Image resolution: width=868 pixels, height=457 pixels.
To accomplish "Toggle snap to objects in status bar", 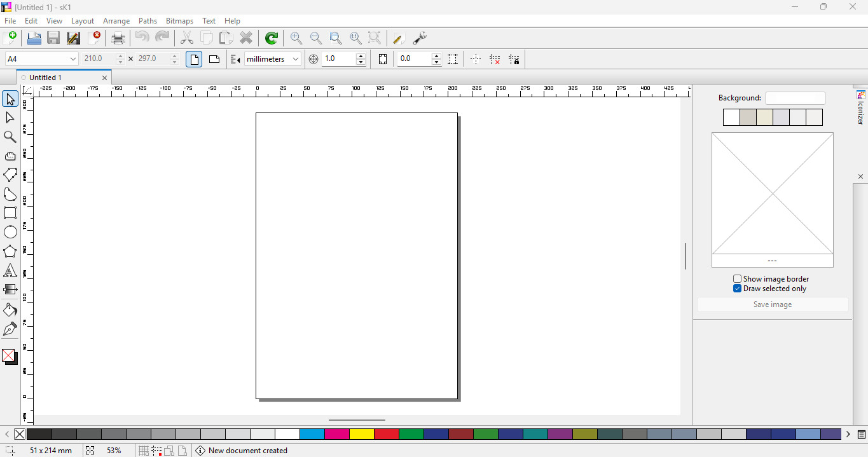I will click(169, 451).
